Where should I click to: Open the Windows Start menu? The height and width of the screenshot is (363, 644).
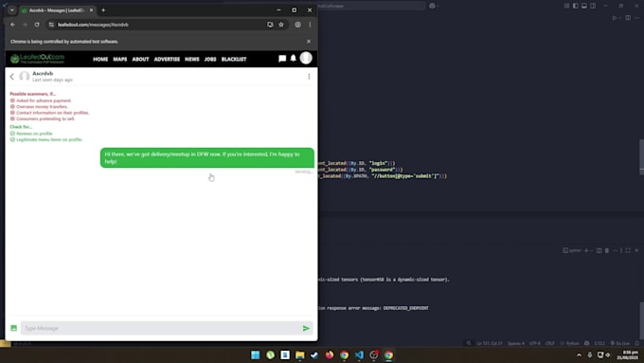tap(255, 354)
